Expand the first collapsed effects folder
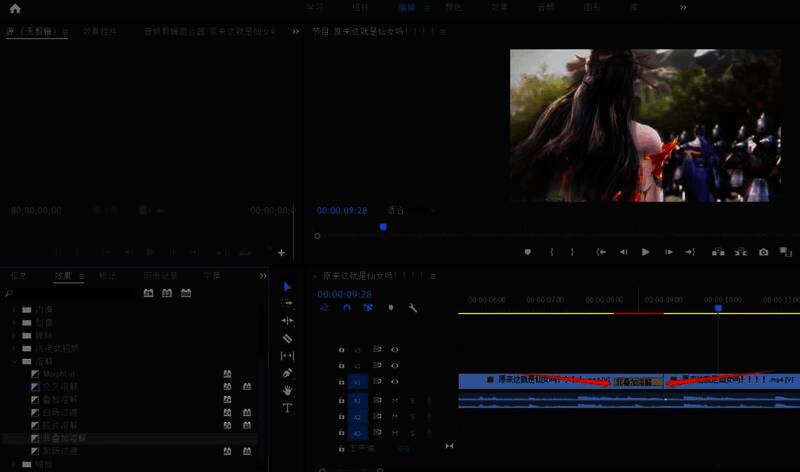This screenshot has height=472, width=800. [15, 309]
